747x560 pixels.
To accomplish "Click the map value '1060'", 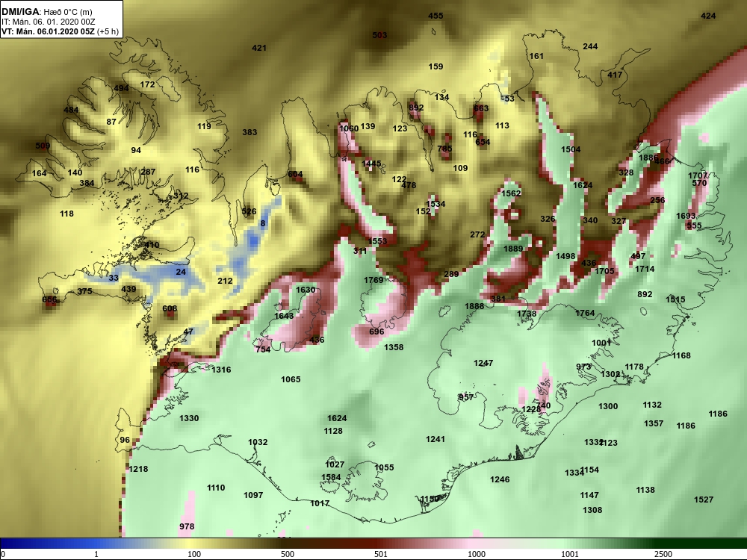I will tap(349, 128).
